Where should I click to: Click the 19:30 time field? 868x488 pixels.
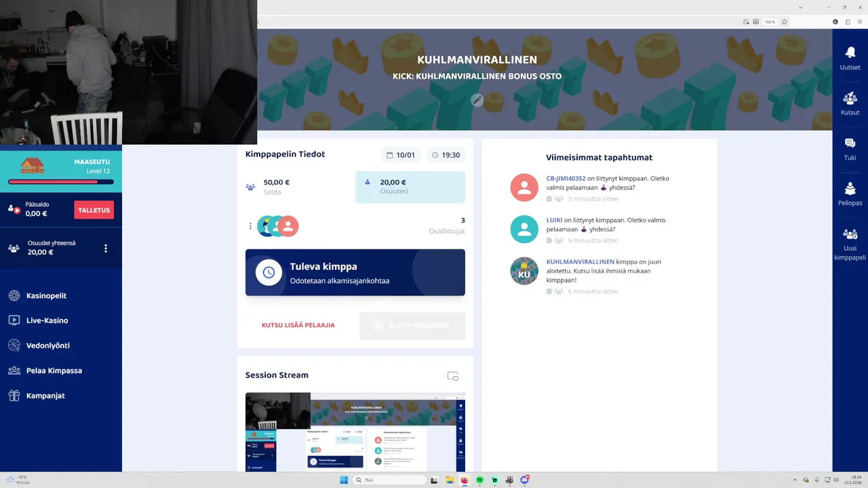pos(446,155)
